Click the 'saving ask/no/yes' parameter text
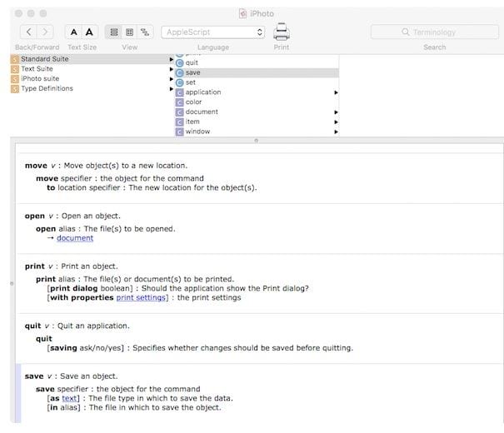 click(x=86, y=348)
